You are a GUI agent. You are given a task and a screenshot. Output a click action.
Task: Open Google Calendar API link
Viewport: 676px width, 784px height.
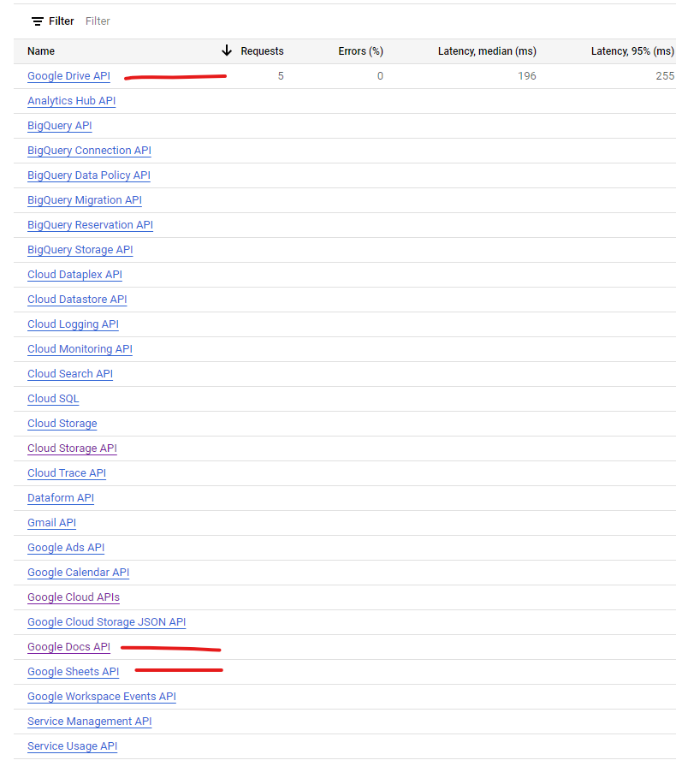tap(79, 573)
